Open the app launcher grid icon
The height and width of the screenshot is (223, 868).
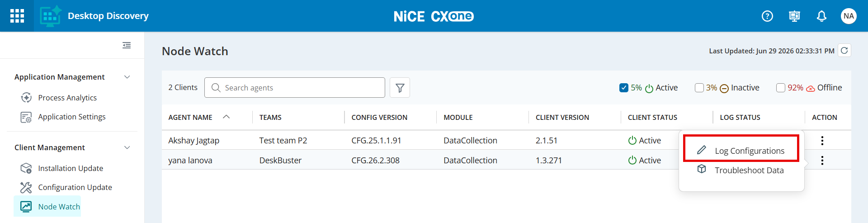click(17, 16)
